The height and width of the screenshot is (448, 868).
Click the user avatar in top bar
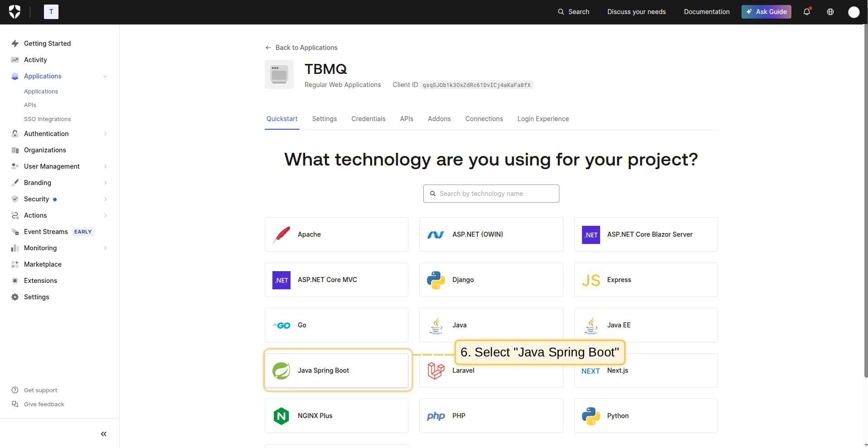pos(853,12)
